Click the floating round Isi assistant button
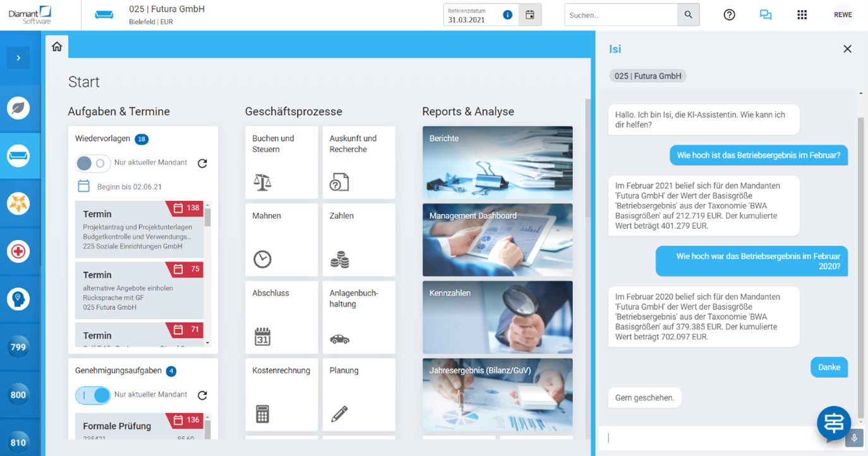This screenshot has width=868, height=456. (833, 423)
